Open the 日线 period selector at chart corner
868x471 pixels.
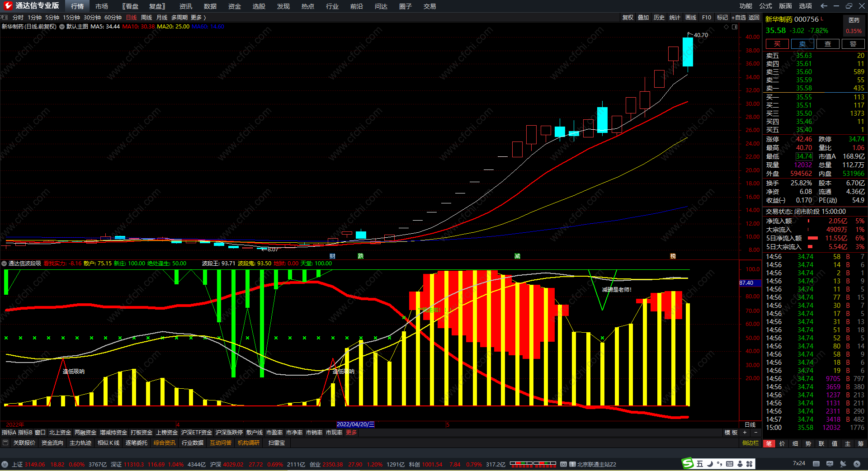[x=750, y=425]
